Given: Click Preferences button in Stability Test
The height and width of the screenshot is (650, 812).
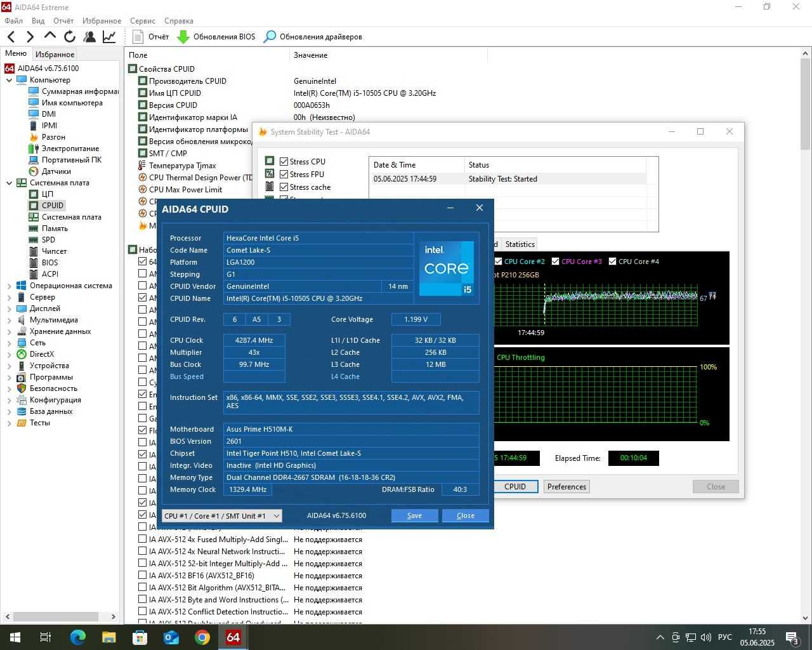Looking at the screenshot, I should (x=566, y=487).
